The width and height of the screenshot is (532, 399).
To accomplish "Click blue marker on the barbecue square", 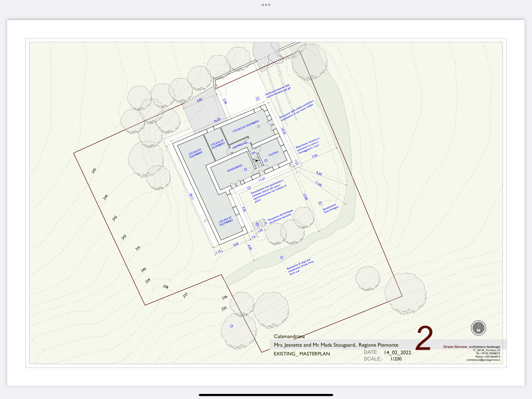I will point(257,224).
